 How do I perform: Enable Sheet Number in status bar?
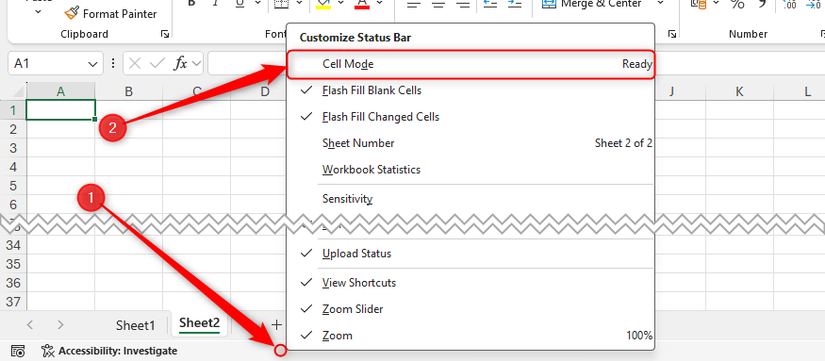tap(470, 143)
